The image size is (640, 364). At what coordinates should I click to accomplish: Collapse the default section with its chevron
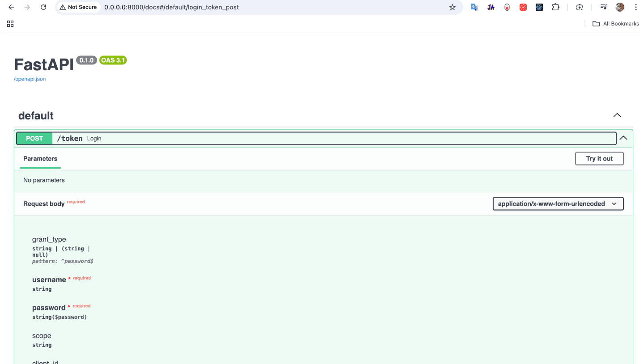point(617,115)
